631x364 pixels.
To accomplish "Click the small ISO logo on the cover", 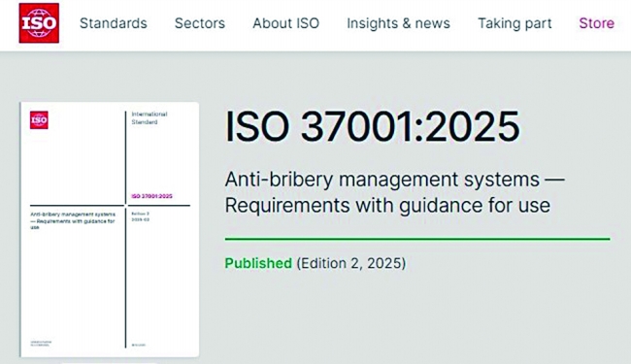I will 39,119.
